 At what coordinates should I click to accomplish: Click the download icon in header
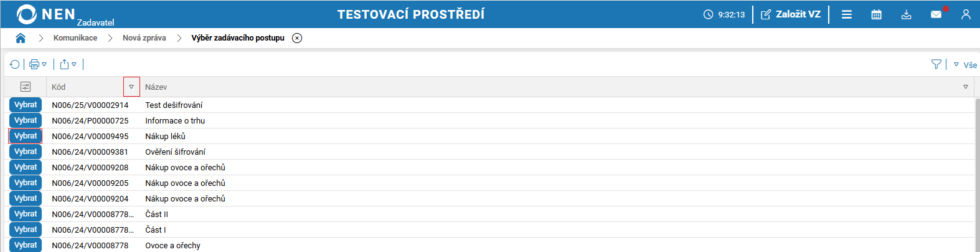[x=906, y=14]
